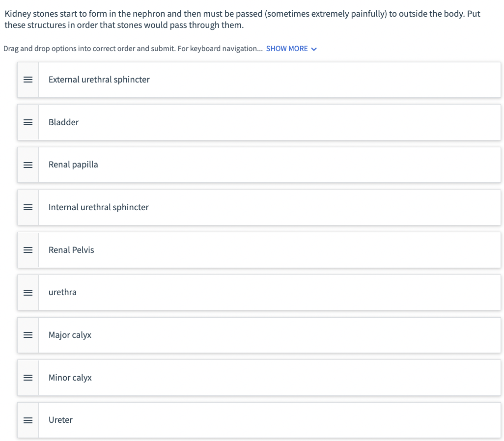Click the Bladder drag handle icon
504x441 pixels.
tap(28, 122)
